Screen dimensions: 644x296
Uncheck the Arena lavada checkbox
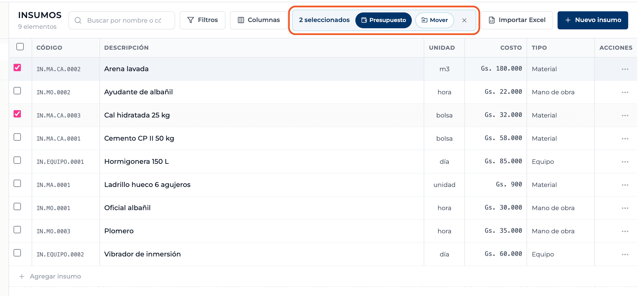(x=17, y=68)
